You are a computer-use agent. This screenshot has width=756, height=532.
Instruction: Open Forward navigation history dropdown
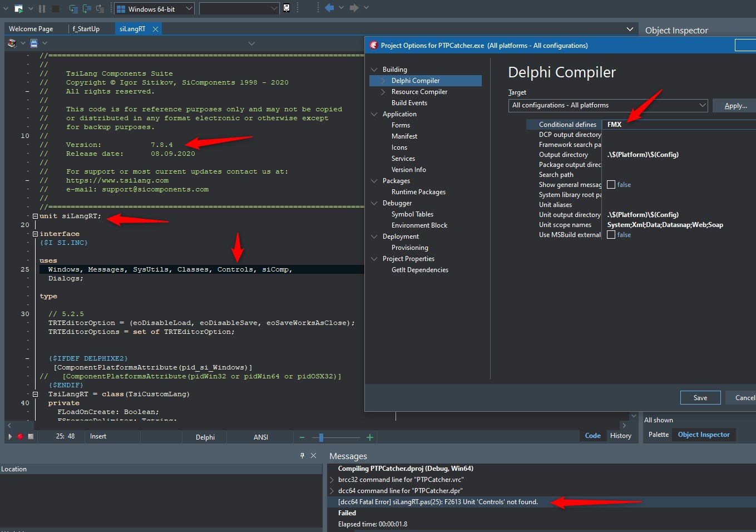click(x=366, y=8)
